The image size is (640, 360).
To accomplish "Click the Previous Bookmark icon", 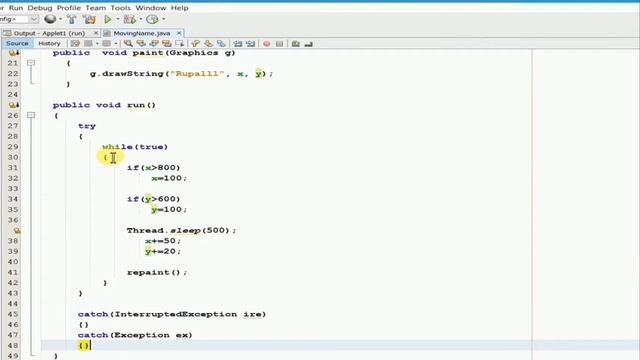I will 196,43.
